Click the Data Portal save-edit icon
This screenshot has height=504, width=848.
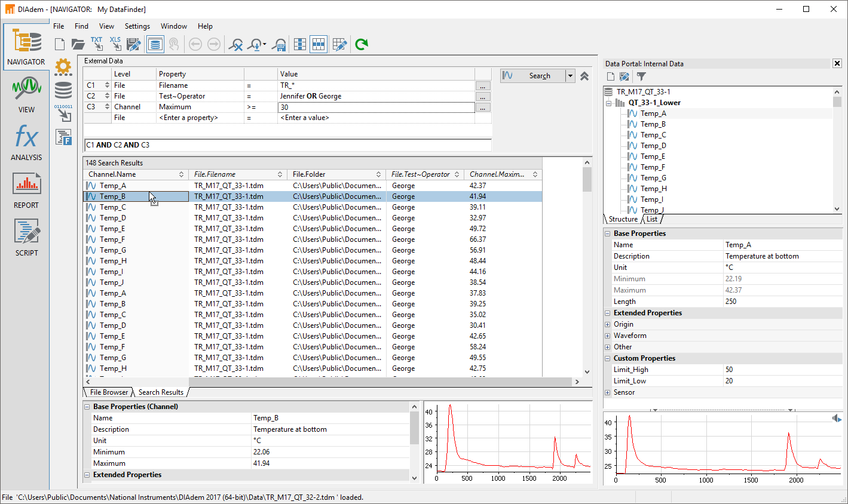[x=624, y=76]
